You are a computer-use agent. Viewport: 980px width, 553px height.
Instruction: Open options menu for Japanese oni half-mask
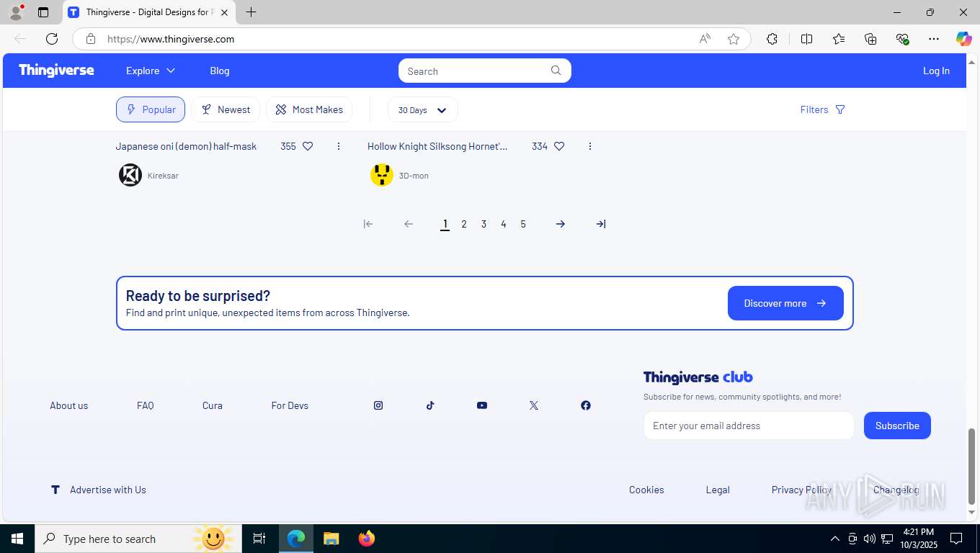point(339,146)
